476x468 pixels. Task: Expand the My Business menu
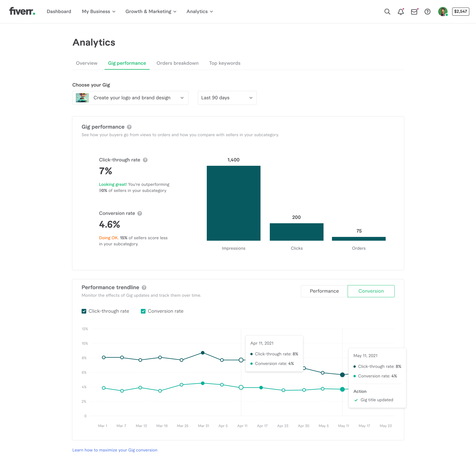coord(99,12)
